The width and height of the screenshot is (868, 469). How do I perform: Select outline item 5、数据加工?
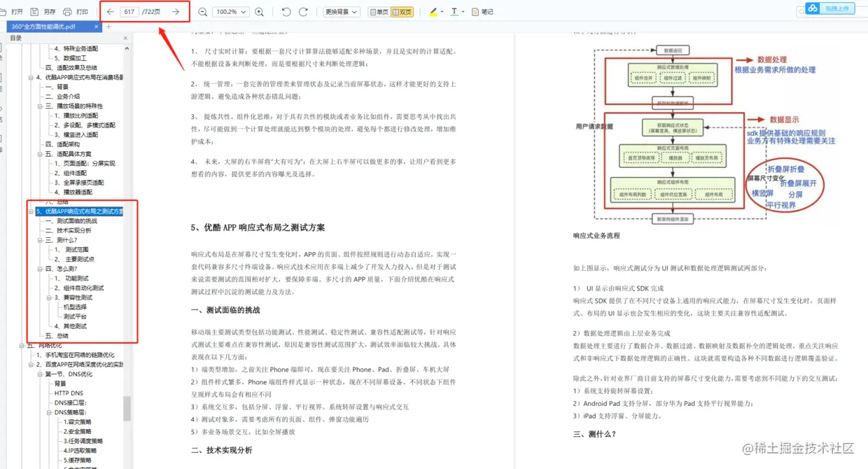(70, 58)
